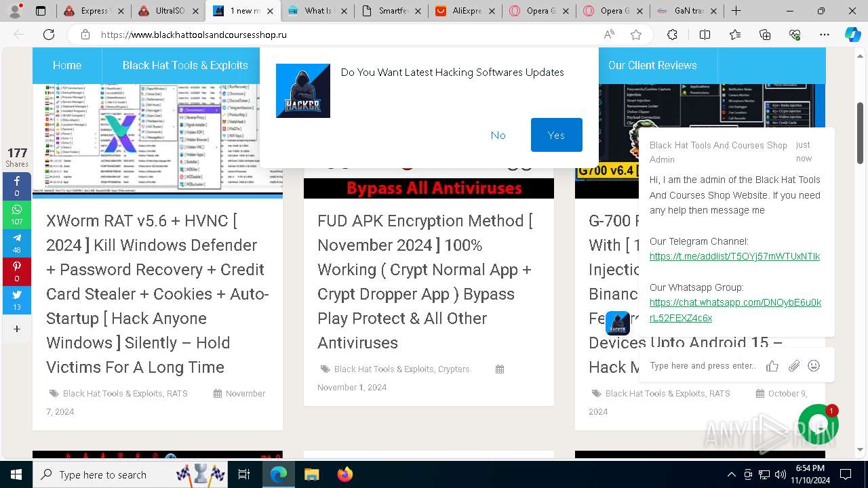Click the taskbar search box

point(130,474)
